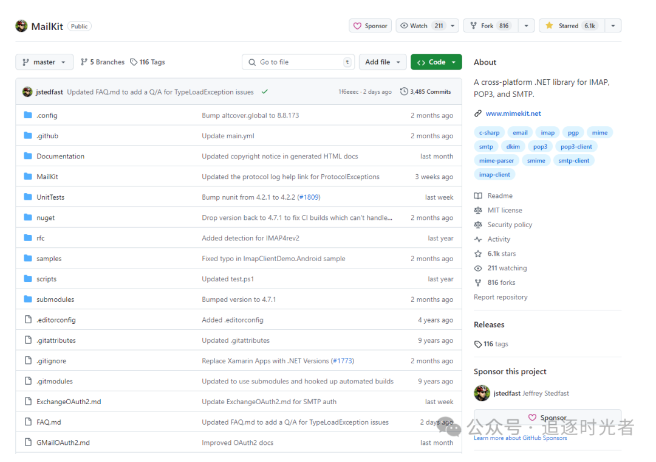The height and width of the screenshot is (462, 656).
Task: Click the history clock icon by 3,485 Commits
Action: point(404,91)
